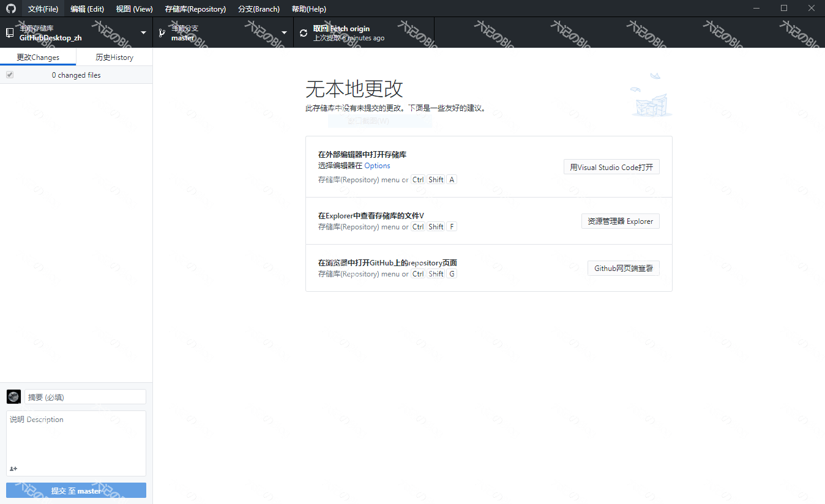The height and width of the screenshot is (504, 825).
Task: Open the 帮助(Help) menu
Action: pos(309,9)
